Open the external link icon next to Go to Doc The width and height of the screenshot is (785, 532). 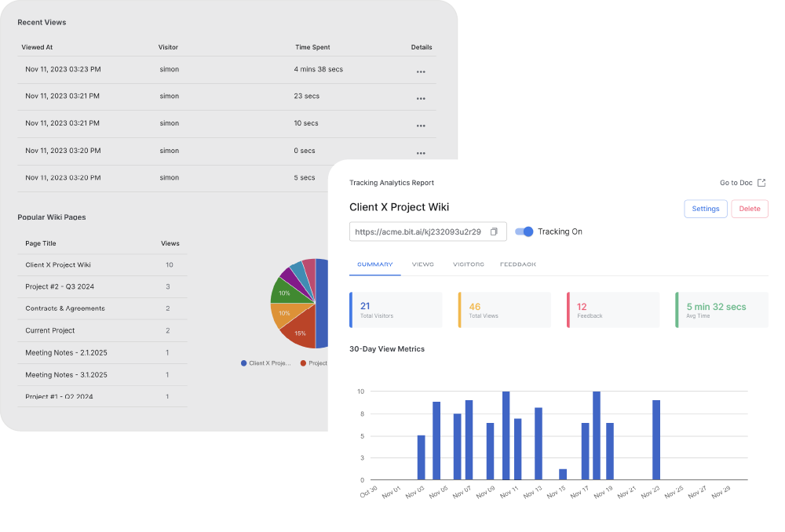click(x=761, y=182)
